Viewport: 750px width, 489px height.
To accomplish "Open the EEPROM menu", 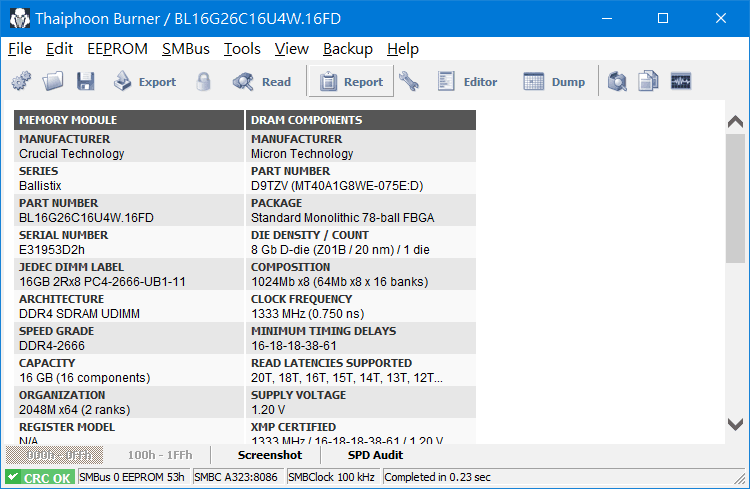I will click(x=117, y=49).
